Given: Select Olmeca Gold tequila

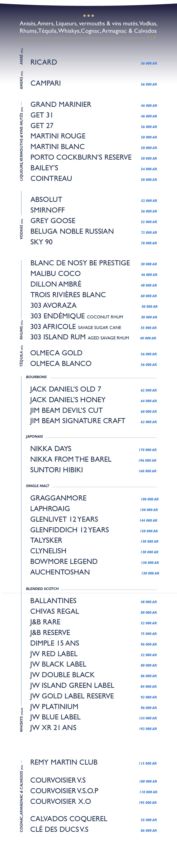Looking at the screenshot, I should pos(56,353).
